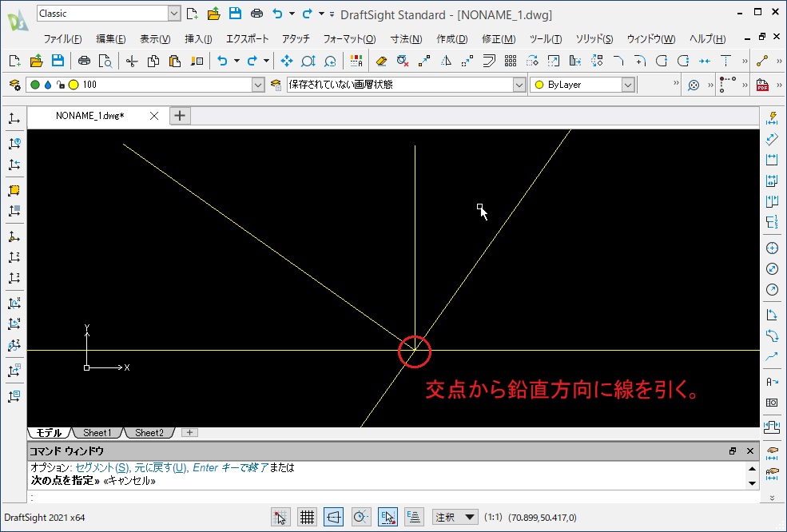
Task: Expand the unsaved layer state dropdown
Action: tap(519, 85)
